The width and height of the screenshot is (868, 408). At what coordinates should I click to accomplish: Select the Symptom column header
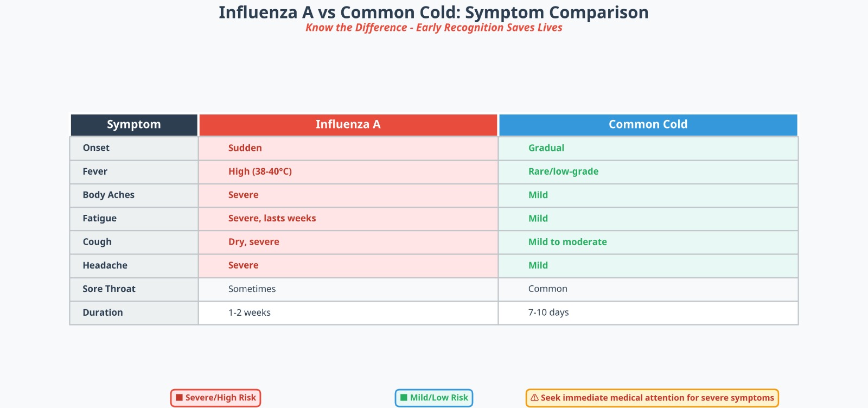pyautogui.click(x=134, y=125)
